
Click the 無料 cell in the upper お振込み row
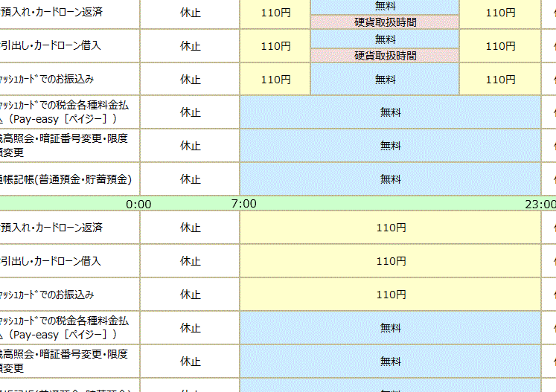click(385, 80)
